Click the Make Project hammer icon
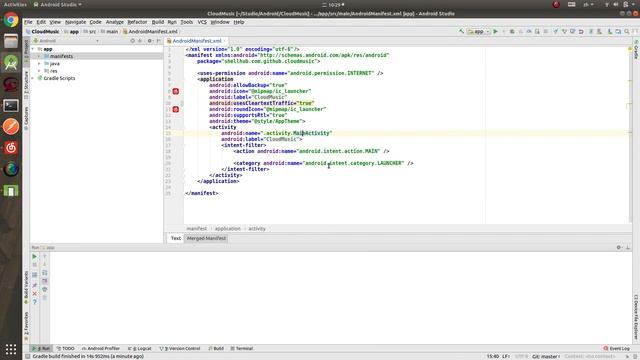Viewport: 640px width, 360px height. (462, 31)
